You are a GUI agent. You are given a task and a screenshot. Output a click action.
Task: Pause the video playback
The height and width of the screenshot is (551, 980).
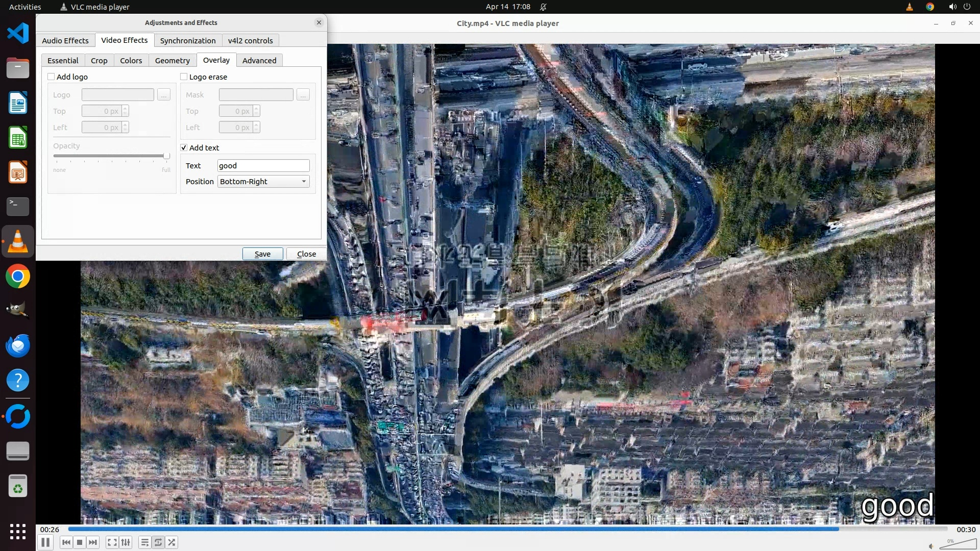pos(45,542)
